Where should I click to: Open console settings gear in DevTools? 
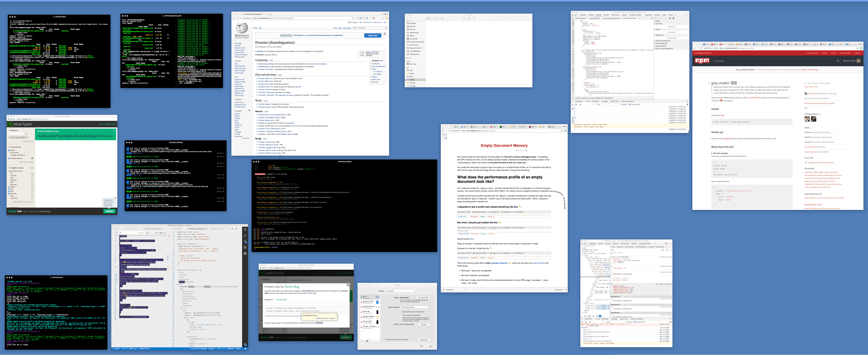(x=687, y=104)
